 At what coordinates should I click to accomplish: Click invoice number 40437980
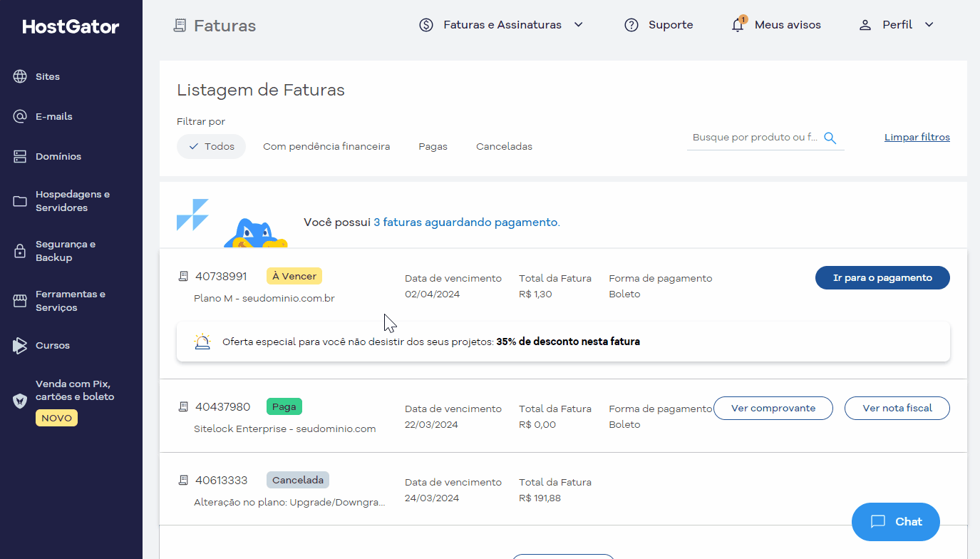222,406
